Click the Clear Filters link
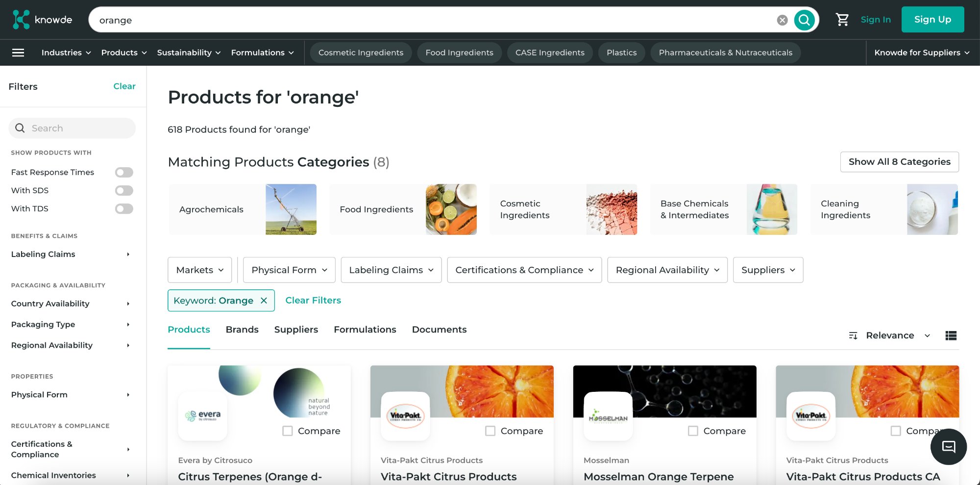This screenshot has width=980, height=485. pyautogui.click(x=313, y=300)
